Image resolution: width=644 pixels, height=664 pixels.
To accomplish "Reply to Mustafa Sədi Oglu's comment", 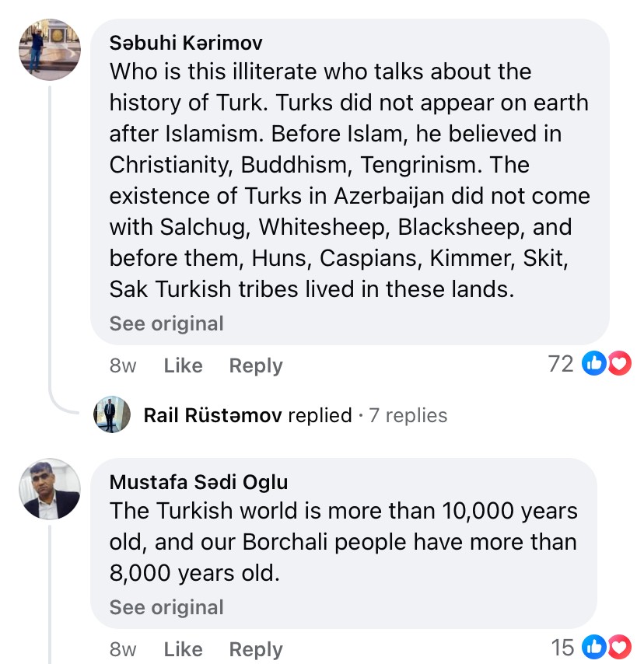I will point(256,649).
